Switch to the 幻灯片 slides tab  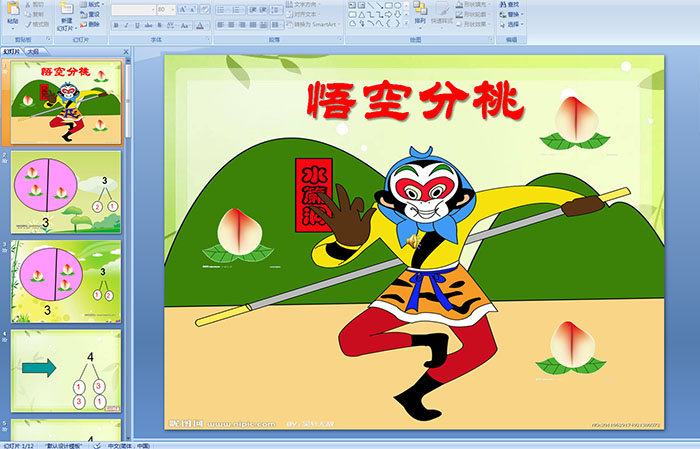[x=12, y=52]
